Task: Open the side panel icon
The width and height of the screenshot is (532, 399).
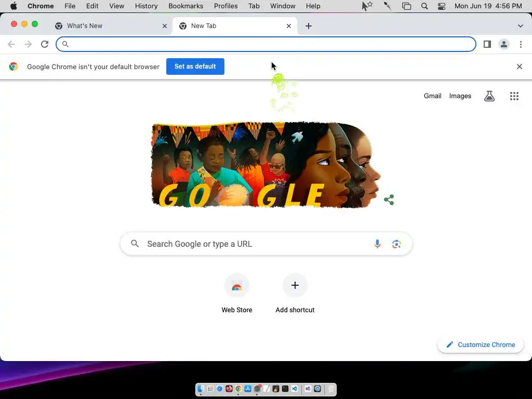Action: coord(487,44)
